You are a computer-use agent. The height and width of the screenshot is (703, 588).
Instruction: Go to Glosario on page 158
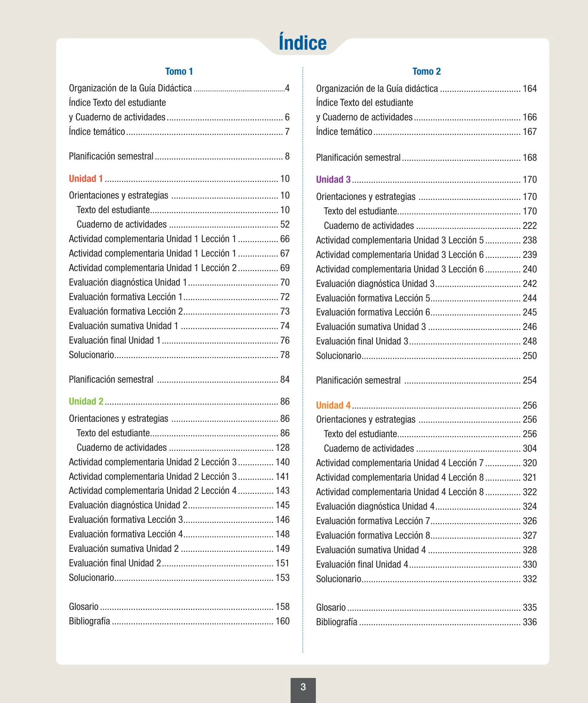pyautogui.click(x=179, y=607)
